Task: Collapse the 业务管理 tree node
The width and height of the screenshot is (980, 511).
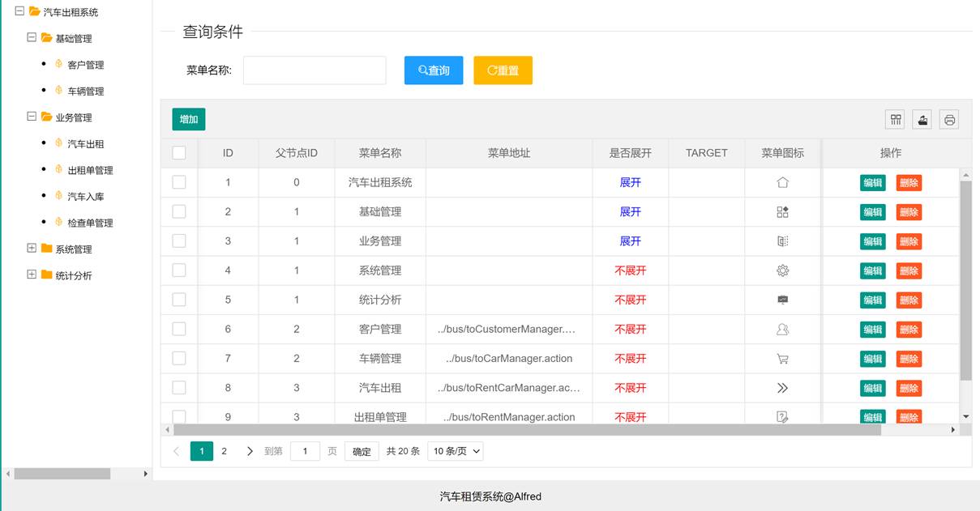Action: [x=32, y=117]
